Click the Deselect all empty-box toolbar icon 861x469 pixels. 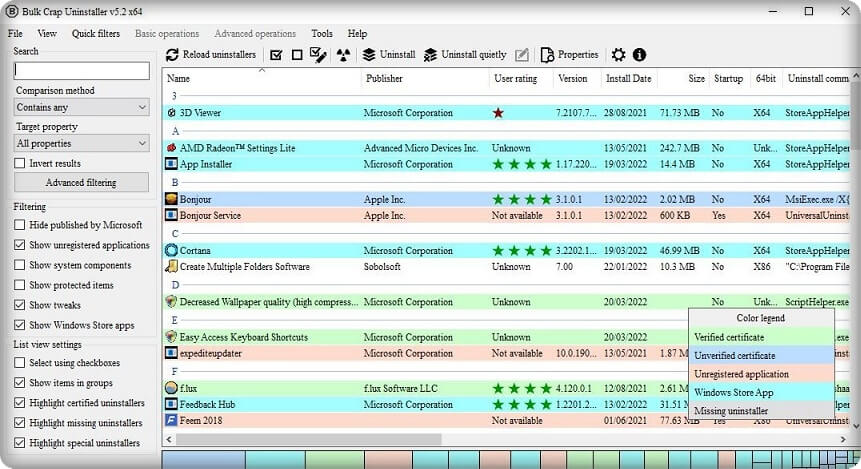(x=297, y=54)
